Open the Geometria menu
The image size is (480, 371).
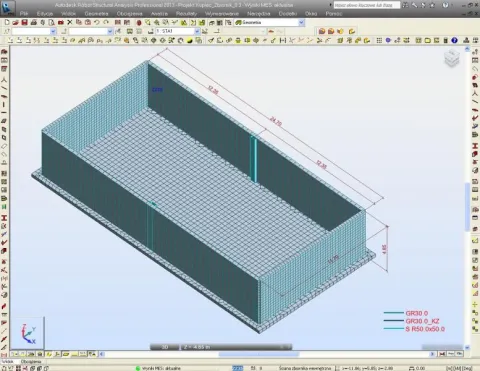tap(96, 14)
